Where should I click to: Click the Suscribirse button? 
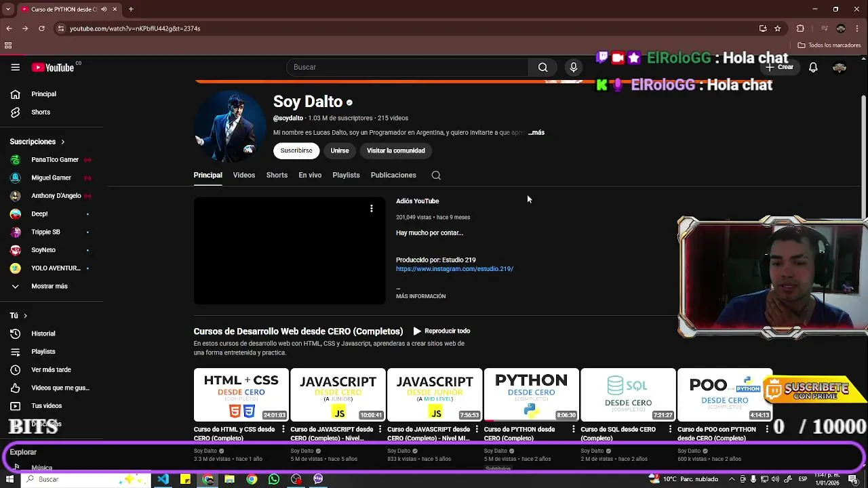point(296,150)
